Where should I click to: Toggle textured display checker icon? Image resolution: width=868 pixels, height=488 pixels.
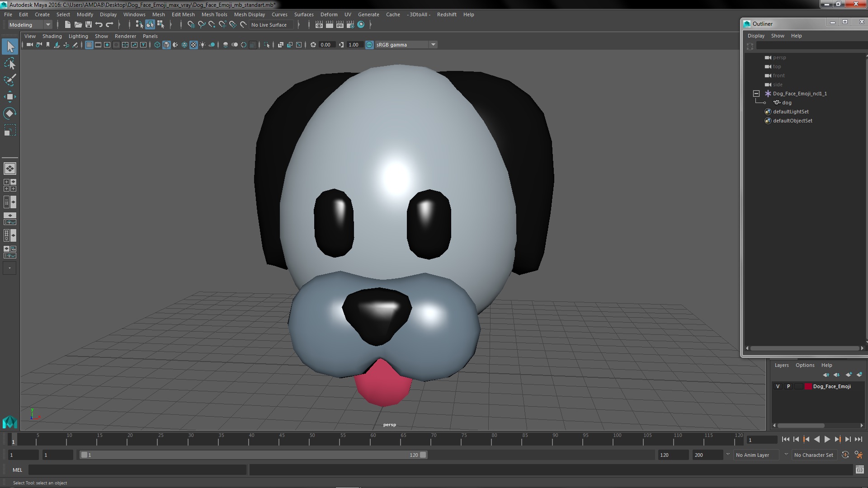coord(193,45)
